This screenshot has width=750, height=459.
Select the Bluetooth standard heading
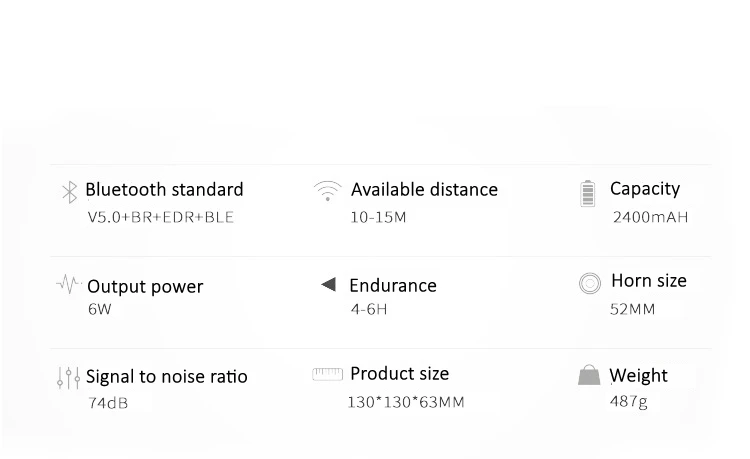165,190
